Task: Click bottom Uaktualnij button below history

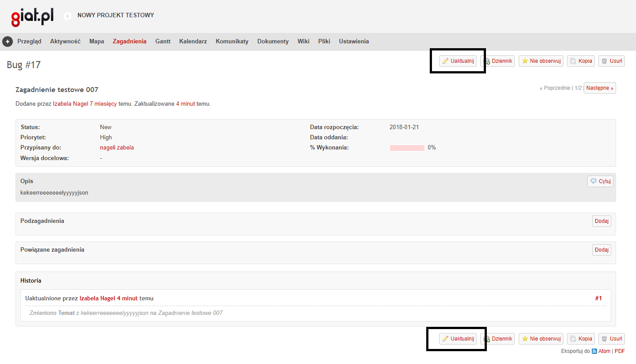Action: [458, 339]
